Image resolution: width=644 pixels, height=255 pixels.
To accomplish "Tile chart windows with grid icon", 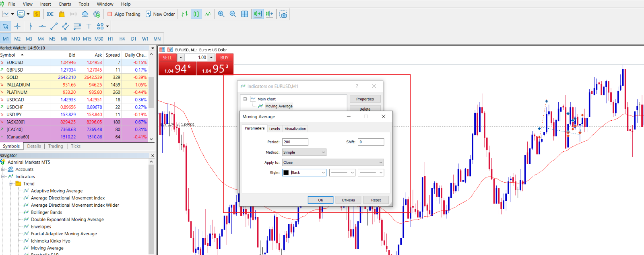I will click(244, 14).
